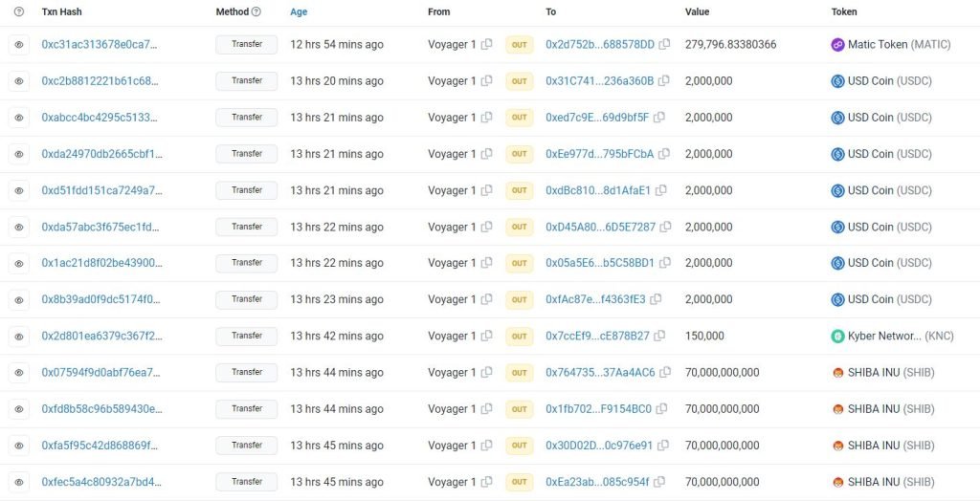Open Kyber Network (KNC) token icon

pyautogui.click(x=837, y=337)
